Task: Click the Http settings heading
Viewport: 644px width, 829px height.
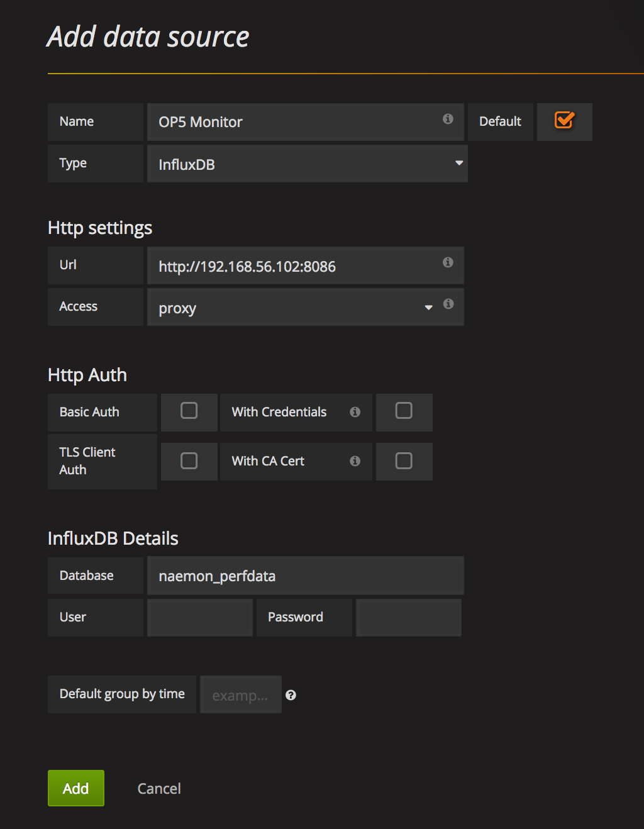Action: point(100,228)
